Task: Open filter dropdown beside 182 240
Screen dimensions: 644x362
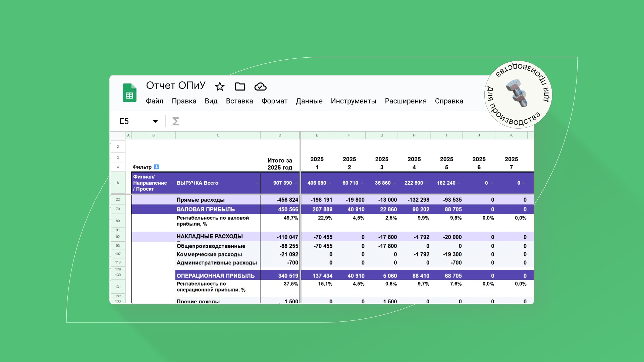Action: click(460, 183)
